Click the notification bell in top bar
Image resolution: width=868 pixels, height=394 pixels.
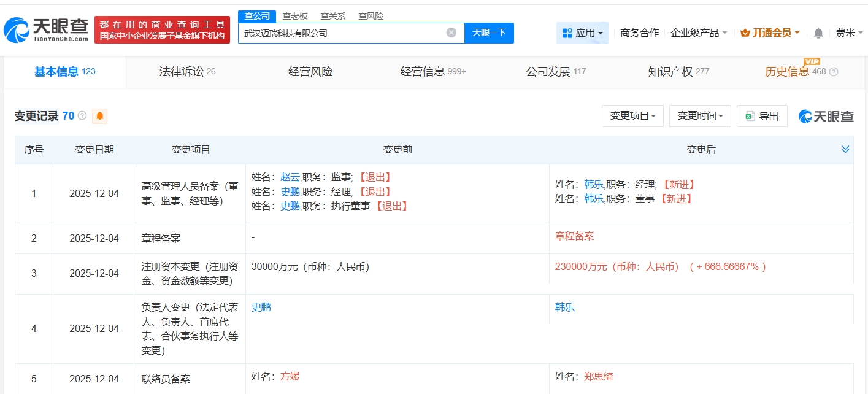click(818, 33)
